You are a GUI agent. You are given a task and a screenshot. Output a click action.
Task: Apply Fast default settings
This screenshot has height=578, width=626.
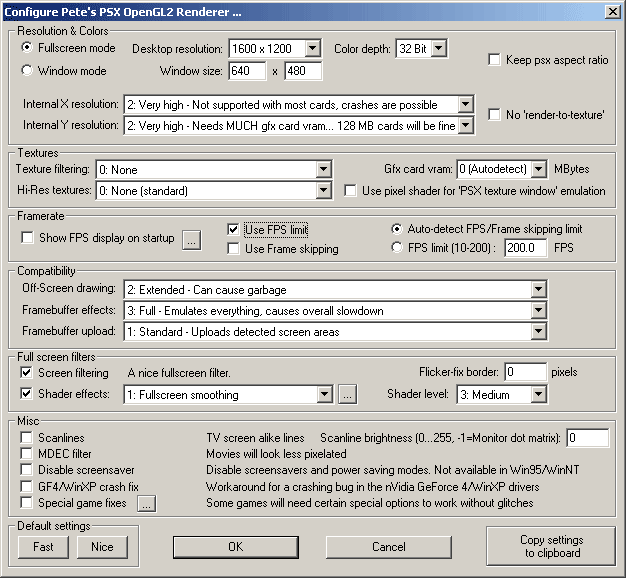pos(43,547)
